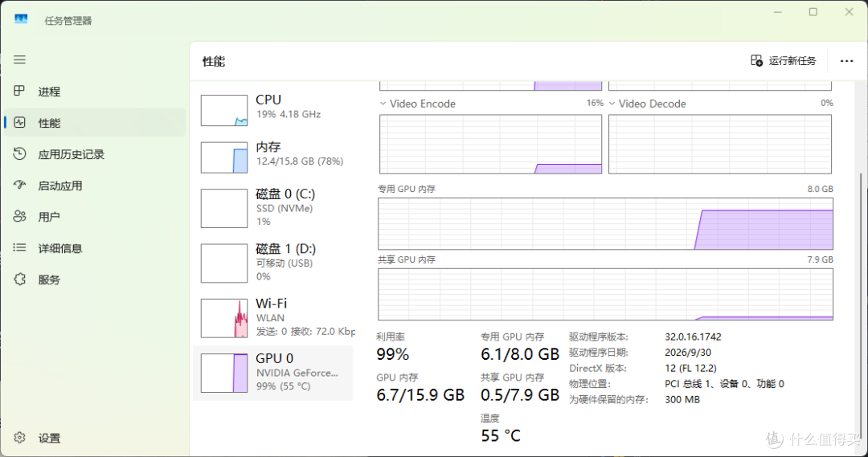
Task: Select 磁盘 0 (C:) thumbnail graph
Action: [x=224, y=208]
